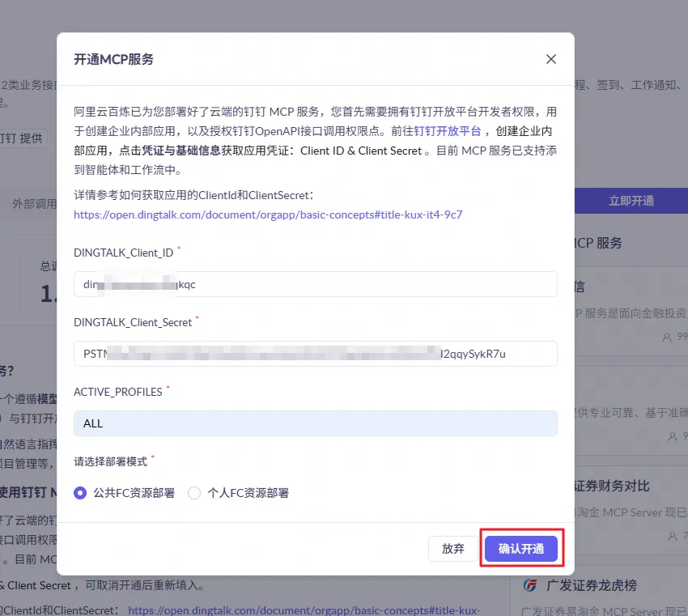Close the 开通MCP服务 dialog
The width and height of the screenshot is (688, 616).
(550, 59)
